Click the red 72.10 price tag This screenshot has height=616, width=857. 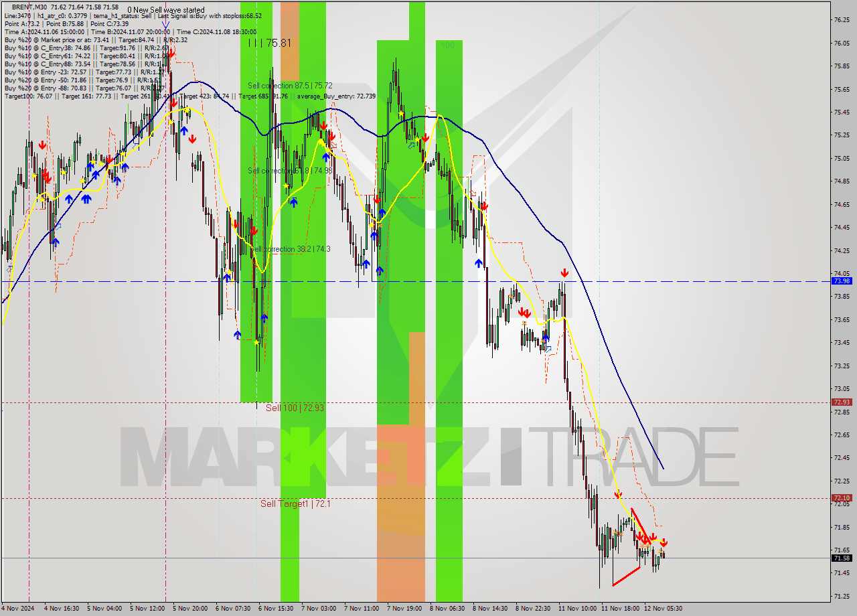842,498
